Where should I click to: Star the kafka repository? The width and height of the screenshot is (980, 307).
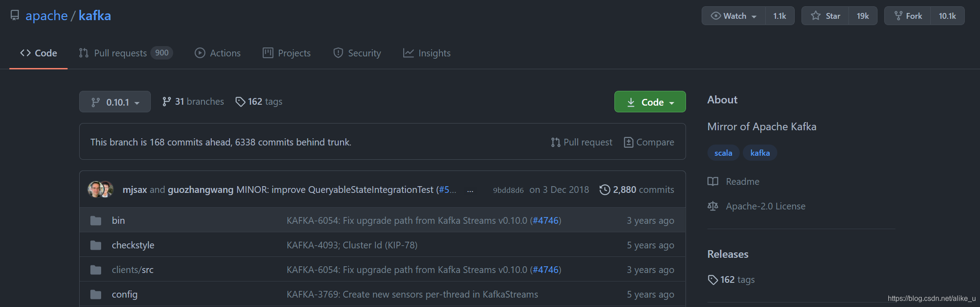825,16
